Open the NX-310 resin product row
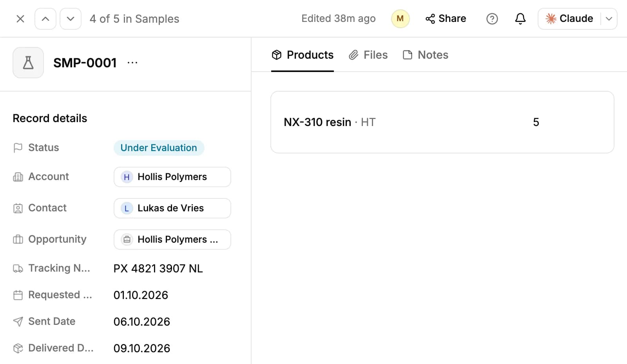The width and height of the screenshot is (627, 364). 442,122
